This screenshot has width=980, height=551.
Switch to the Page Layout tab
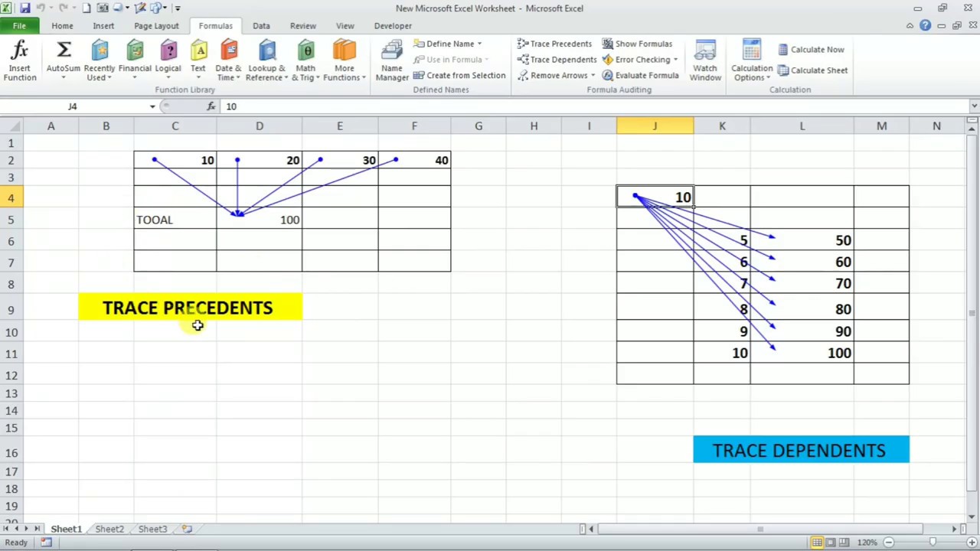tap(156, 25)
